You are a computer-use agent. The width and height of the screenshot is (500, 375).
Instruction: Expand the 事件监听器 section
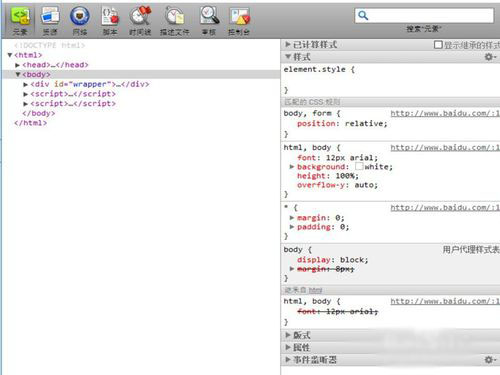(x=288, y=359)
